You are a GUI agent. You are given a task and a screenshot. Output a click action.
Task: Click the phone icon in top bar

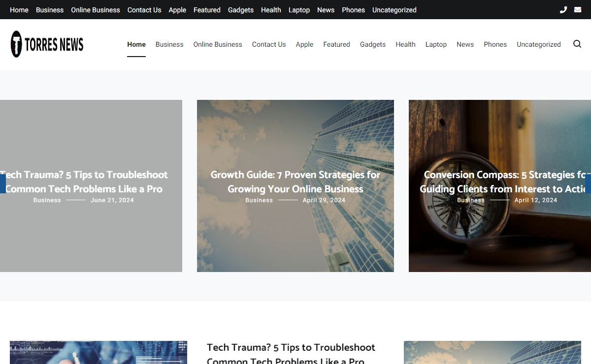563,10
